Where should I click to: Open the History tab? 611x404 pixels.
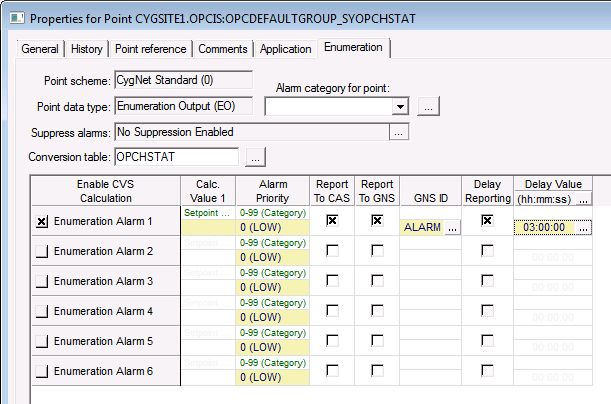[87, 49]
